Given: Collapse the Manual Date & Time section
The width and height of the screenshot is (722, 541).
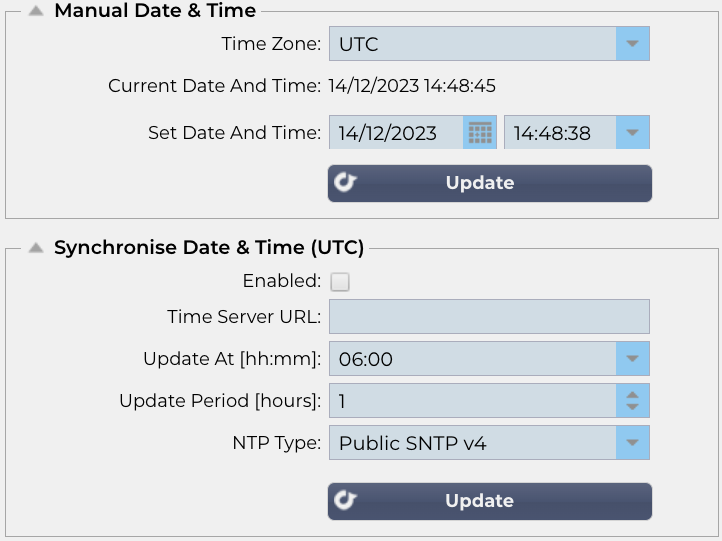Looking at the screenshot, I should 36,11.
